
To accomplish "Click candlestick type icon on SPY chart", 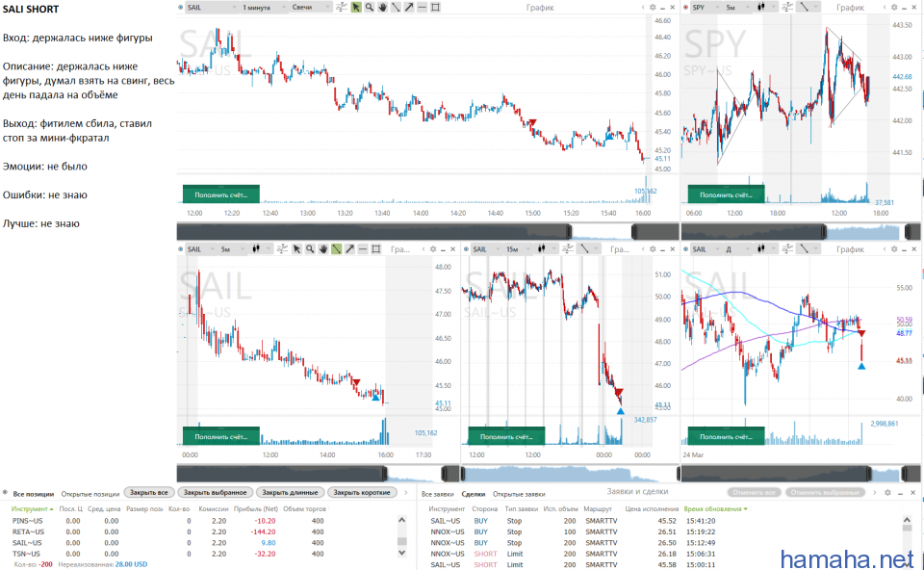I will tap(760, 7).
